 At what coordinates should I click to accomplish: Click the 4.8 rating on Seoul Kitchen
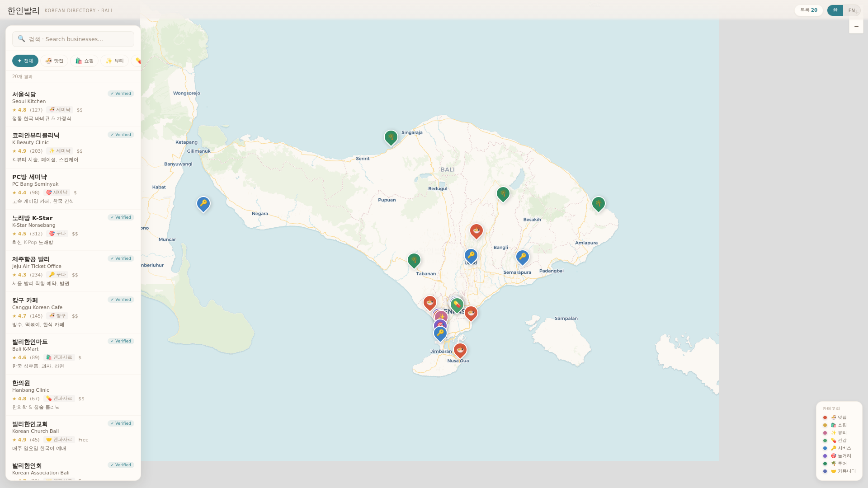pyautogui.click(x=19, y=110)
